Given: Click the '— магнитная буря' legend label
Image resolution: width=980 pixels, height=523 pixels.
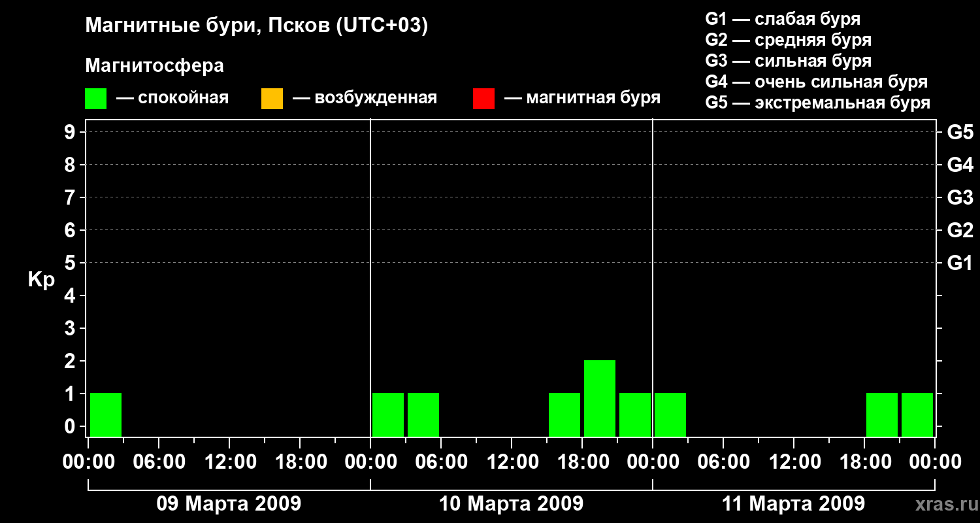Looking at the screenshot, I should click(582, 98).
